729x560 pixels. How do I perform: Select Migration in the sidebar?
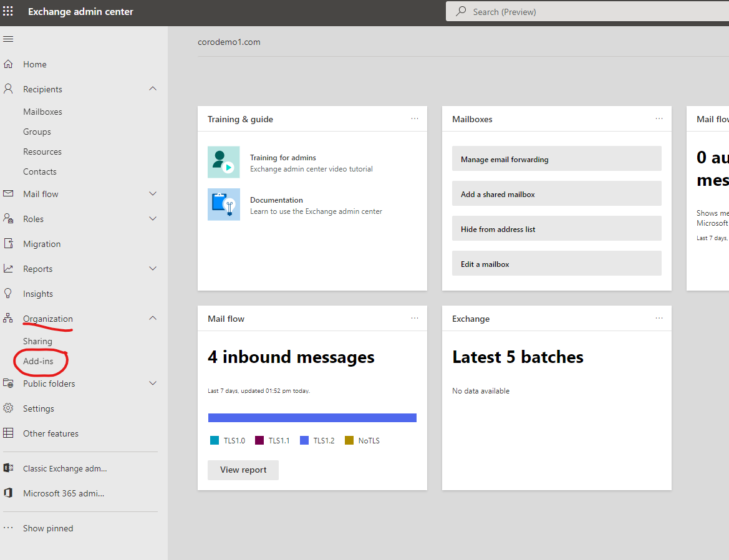42,243
